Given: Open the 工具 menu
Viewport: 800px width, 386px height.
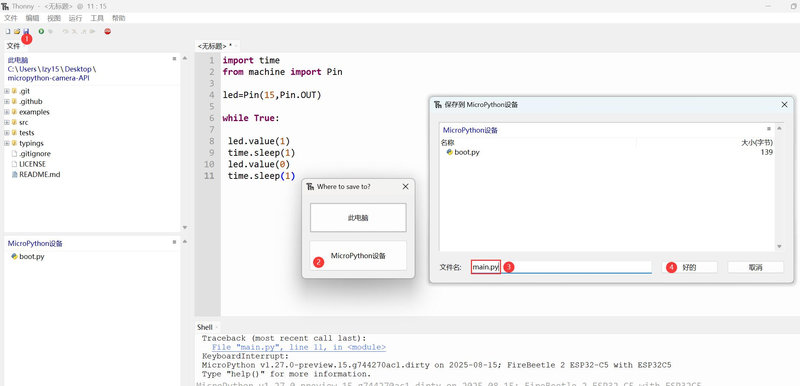Looking at the screenshot, I should 97,18.
